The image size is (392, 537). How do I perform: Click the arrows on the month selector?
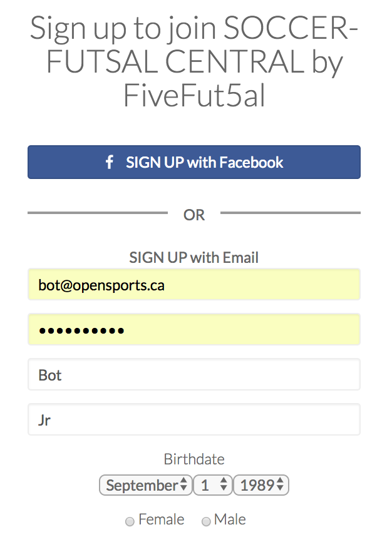point(183,485)
